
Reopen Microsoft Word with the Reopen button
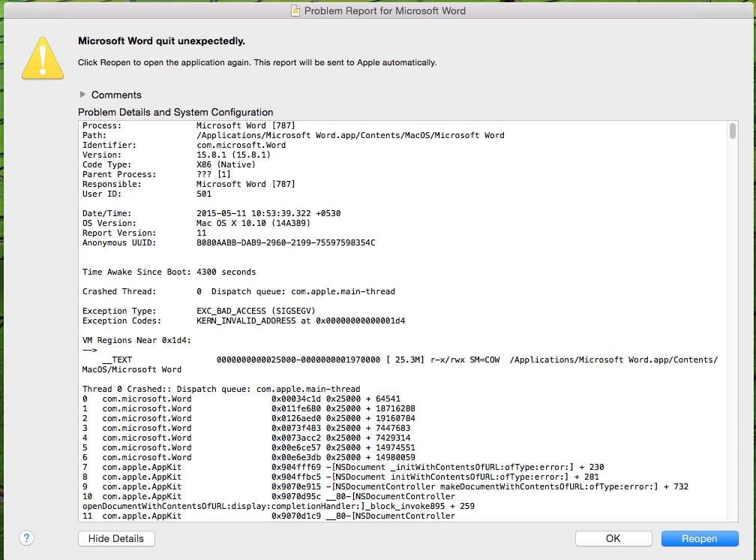click(700, 538)
